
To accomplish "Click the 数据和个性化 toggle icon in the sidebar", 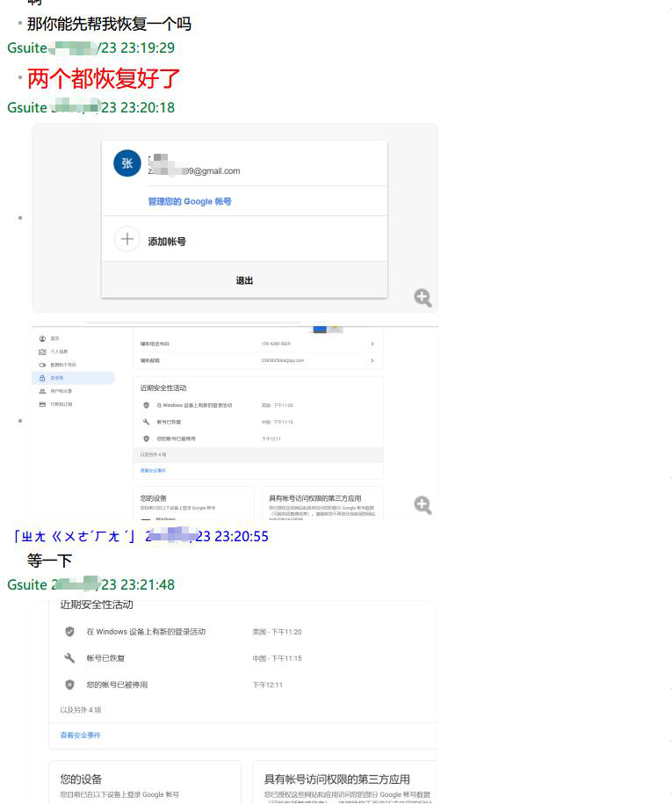I will (42, 365).
